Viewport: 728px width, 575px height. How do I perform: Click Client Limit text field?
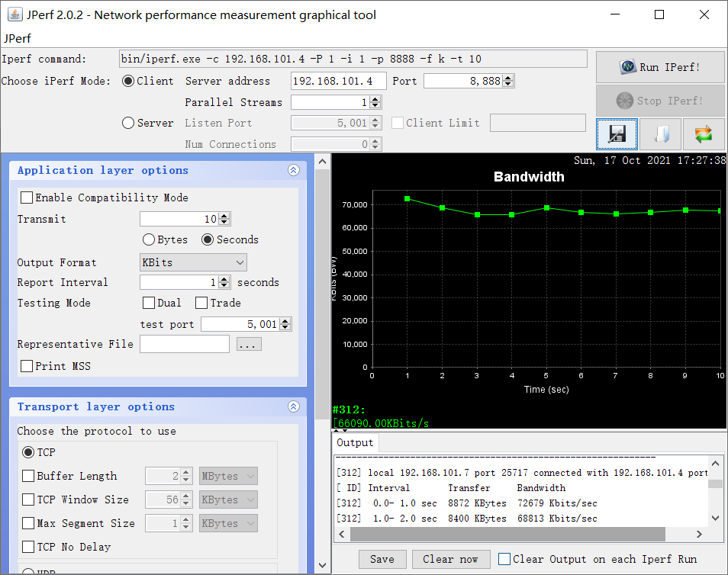[x=538, y=123]
